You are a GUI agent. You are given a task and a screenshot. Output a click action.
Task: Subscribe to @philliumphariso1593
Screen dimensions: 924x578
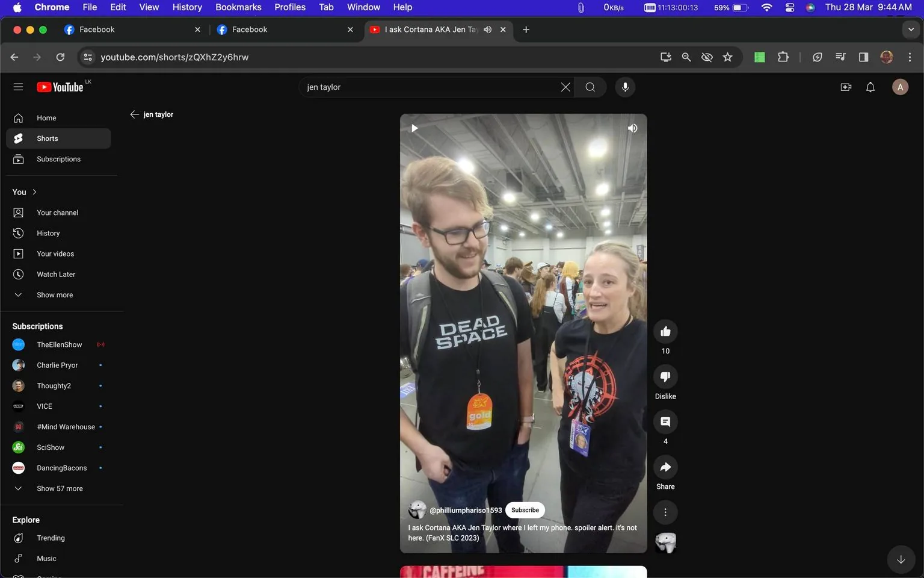[524, 510]
